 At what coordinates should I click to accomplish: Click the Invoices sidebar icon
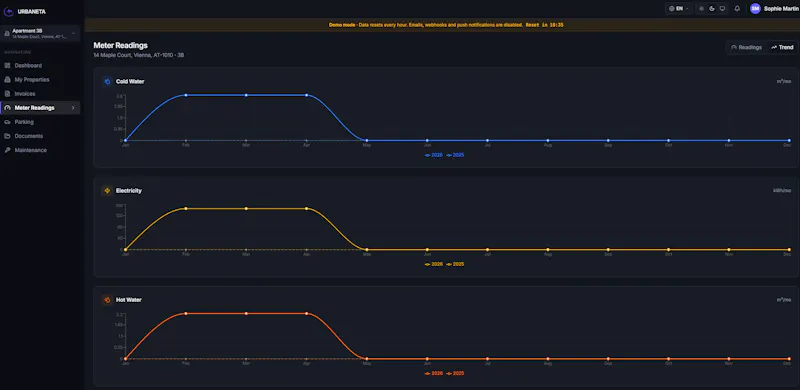point(7,94)
